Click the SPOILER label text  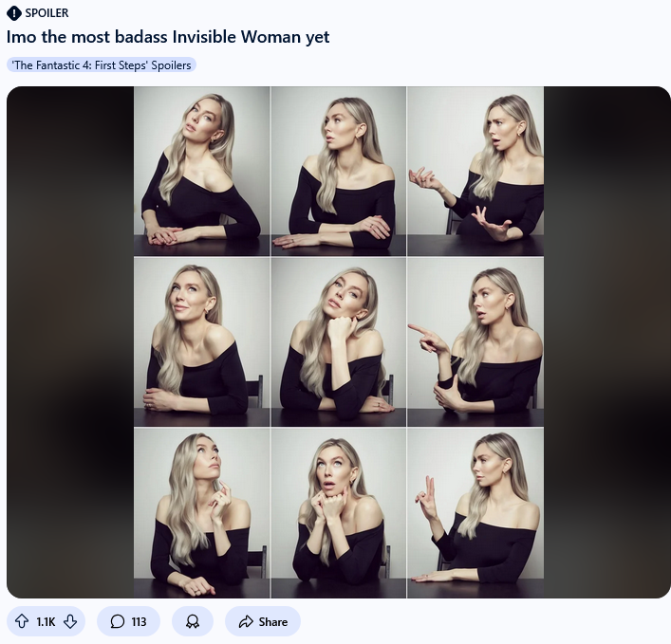pos(47,13)
